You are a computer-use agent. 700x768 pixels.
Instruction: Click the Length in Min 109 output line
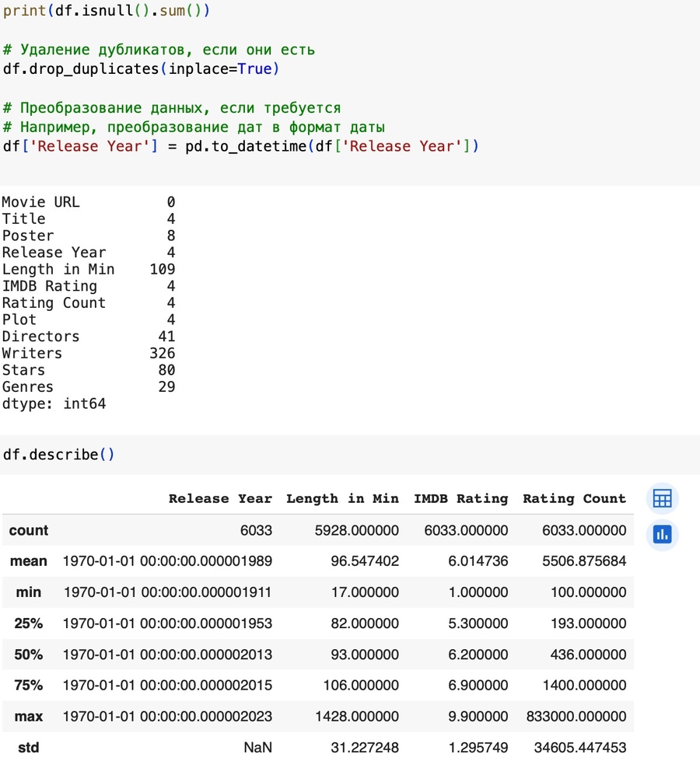[x=89, y=269]
